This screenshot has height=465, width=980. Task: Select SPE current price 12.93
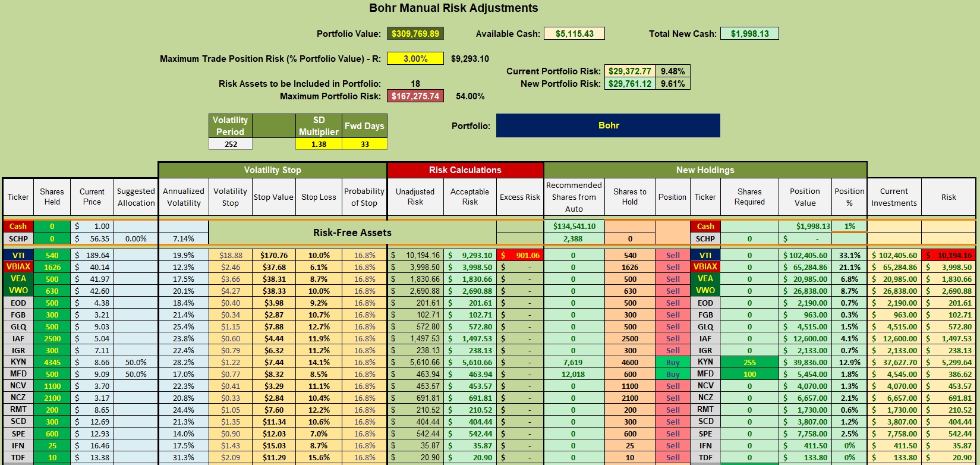click(x=92, y=433)
